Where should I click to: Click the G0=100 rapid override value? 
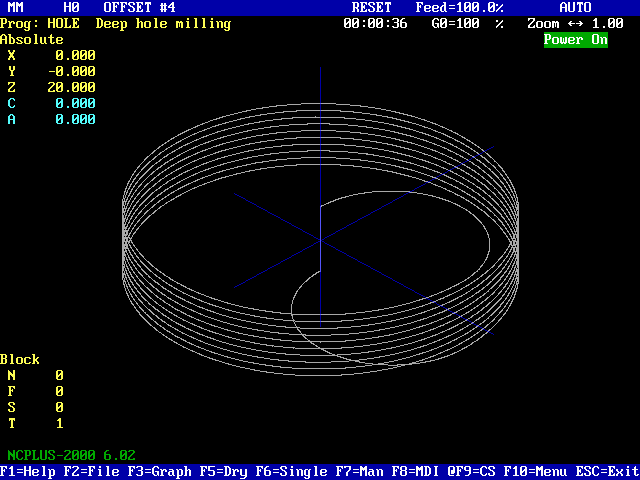[x=467, y=24]
